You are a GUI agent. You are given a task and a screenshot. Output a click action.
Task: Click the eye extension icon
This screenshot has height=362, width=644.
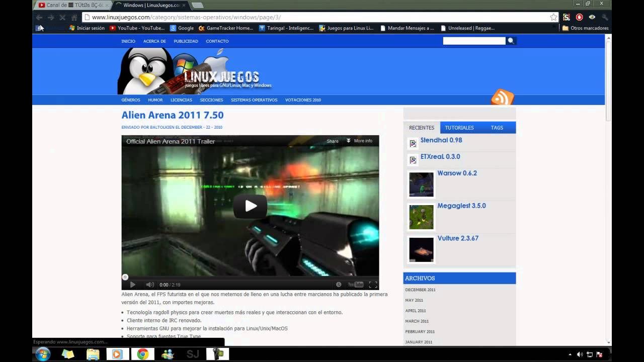tap(592, 17)
